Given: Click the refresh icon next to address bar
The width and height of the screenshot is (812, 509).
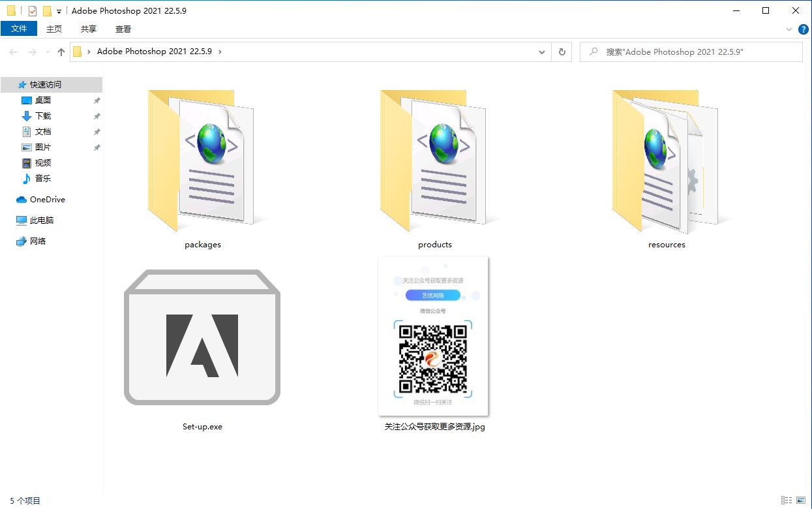Looking at the screenshot, I should (562, 52).
